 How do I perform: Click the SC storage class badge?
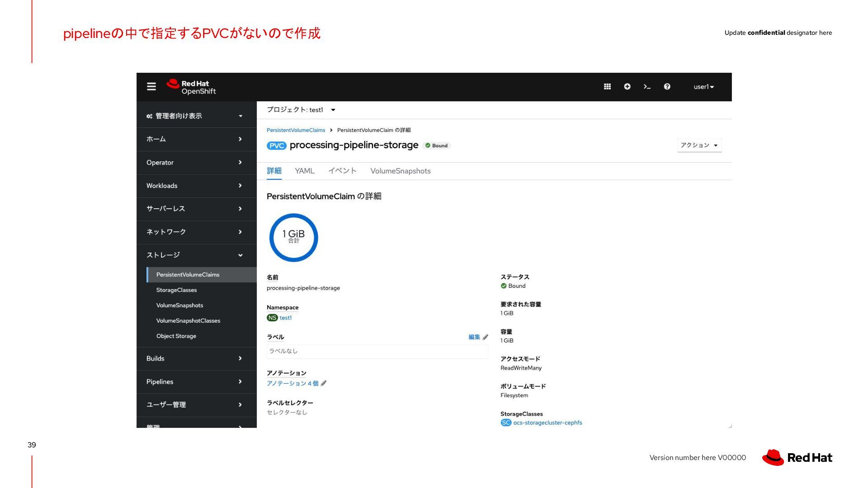click(x=506, y=422)
